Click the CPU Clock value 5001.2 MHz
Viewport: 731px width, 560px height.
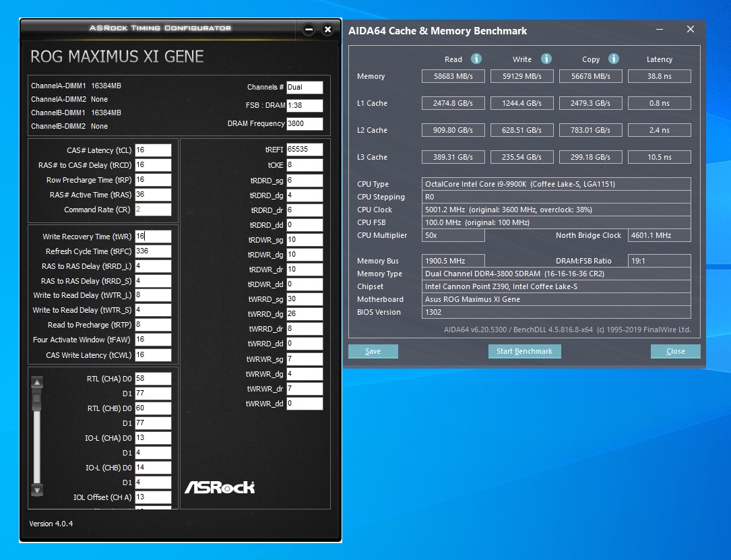[557, 210]
